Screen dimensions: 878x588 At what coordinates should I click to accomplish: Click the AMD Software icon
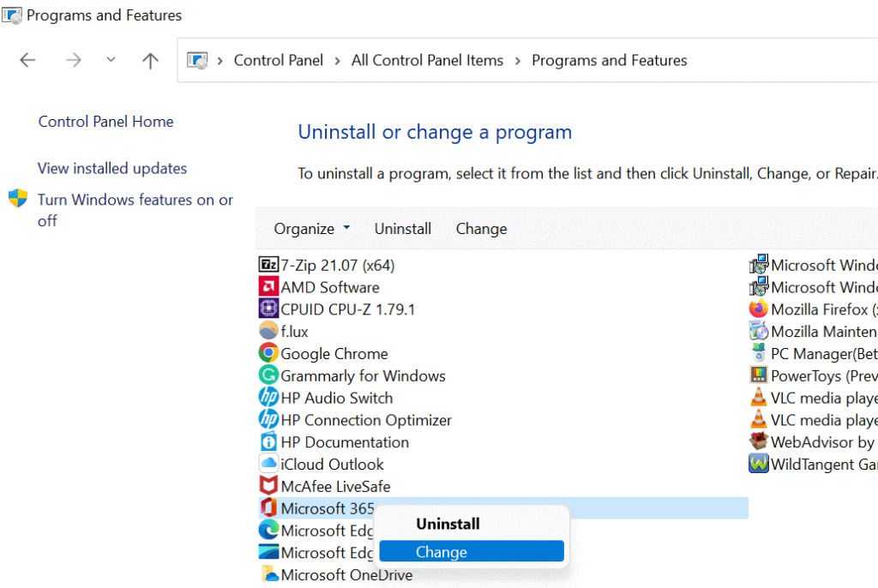(268, 287)
